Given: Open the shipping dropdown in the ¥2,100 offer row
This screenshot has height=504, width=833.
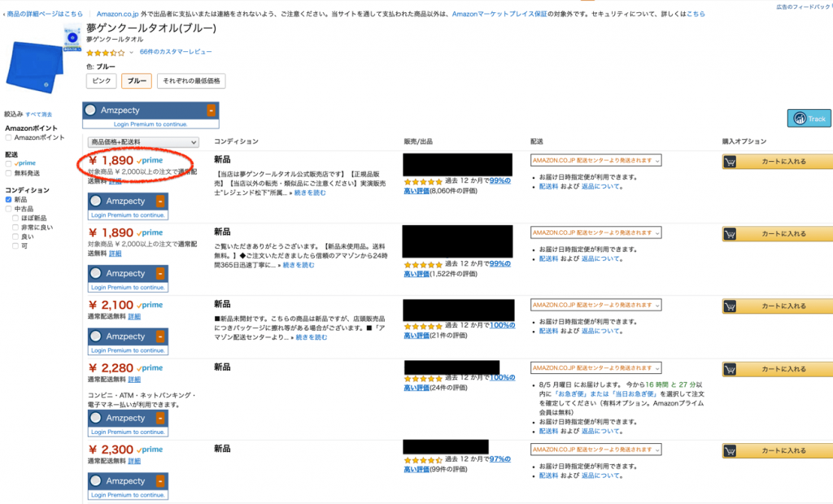Looking at the screenshot, I should coord(595,305).
